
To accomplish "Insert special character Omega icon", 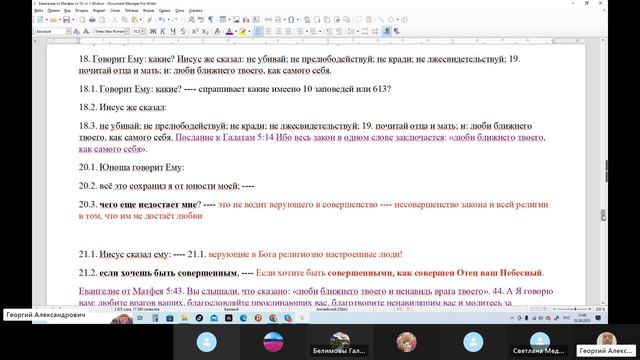I will tap(291, 20).
